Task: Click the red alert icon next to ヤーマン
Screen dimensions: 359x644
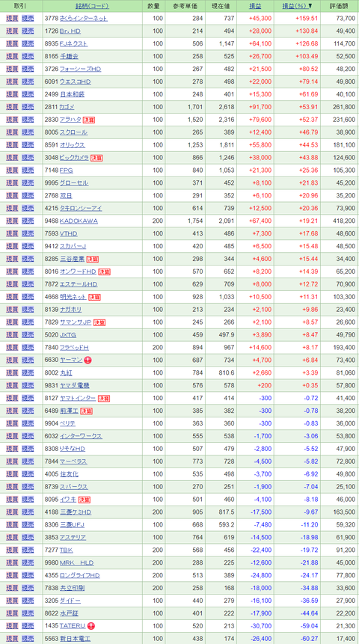Action: [x=88, y=361]
